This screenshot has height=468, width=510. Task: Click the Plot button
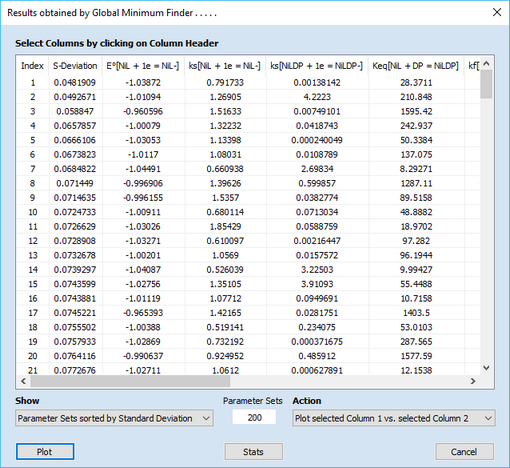(x=45, y=452)
